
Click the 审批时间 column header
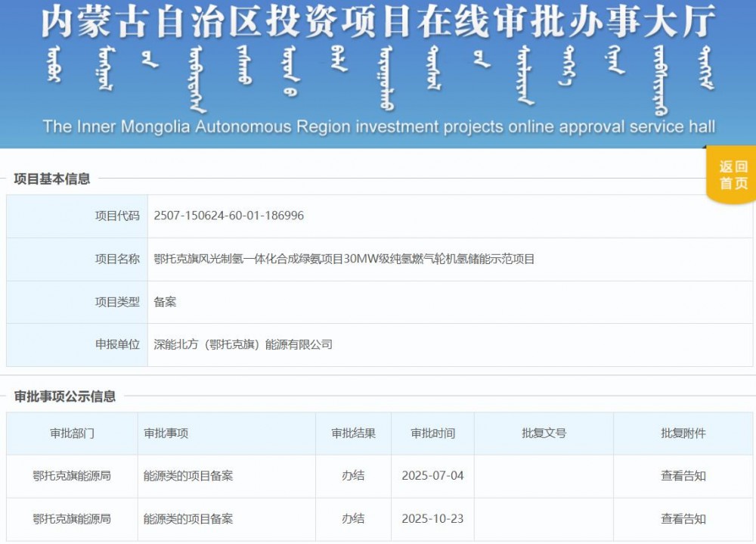pyautogui.click(x=432, y=433)
